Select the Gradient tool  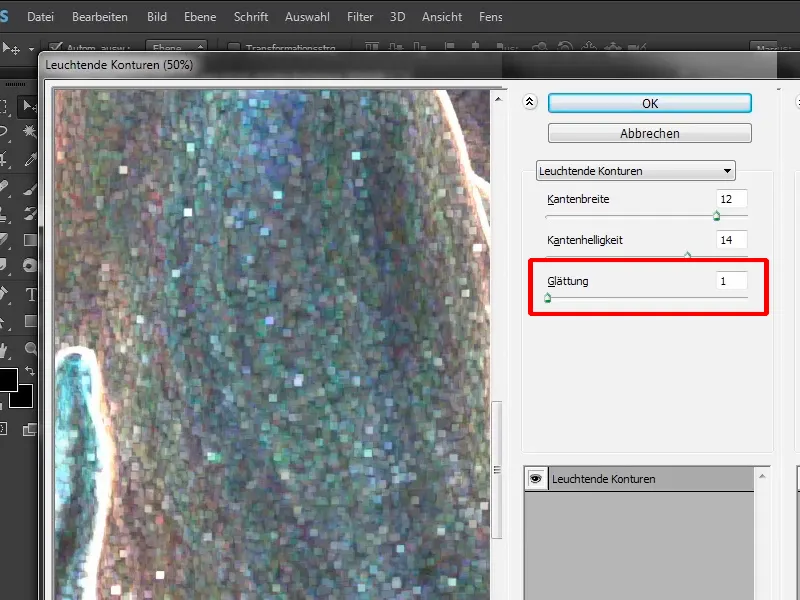(30, 240)
